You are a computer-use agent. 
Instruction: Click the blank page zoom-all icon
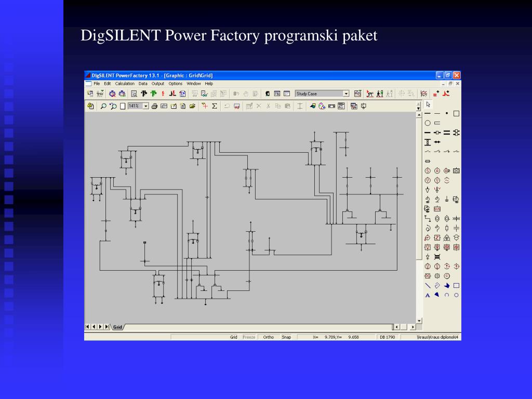click(123, 106)
